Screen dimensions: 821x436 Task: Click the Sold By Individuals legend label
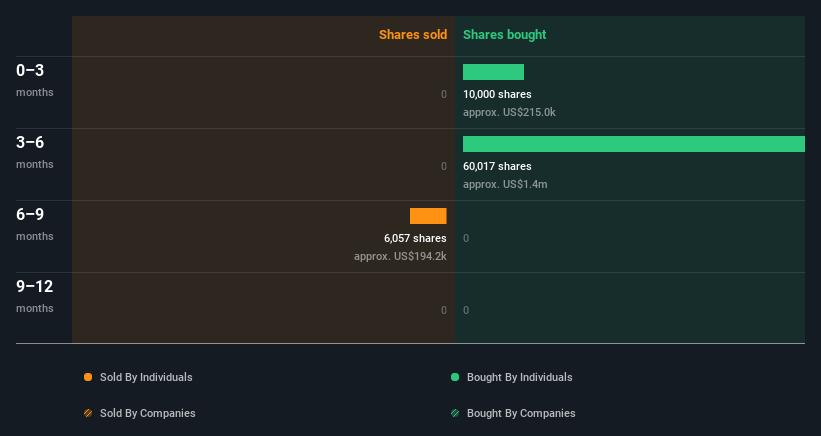tap(146, 377)
